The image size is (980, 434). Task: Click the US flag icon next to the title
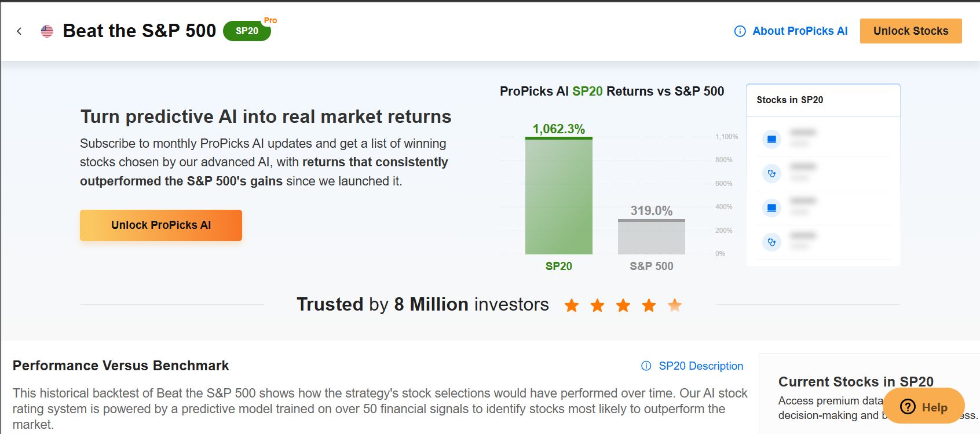pyautogui.click(x=46, y=31)
